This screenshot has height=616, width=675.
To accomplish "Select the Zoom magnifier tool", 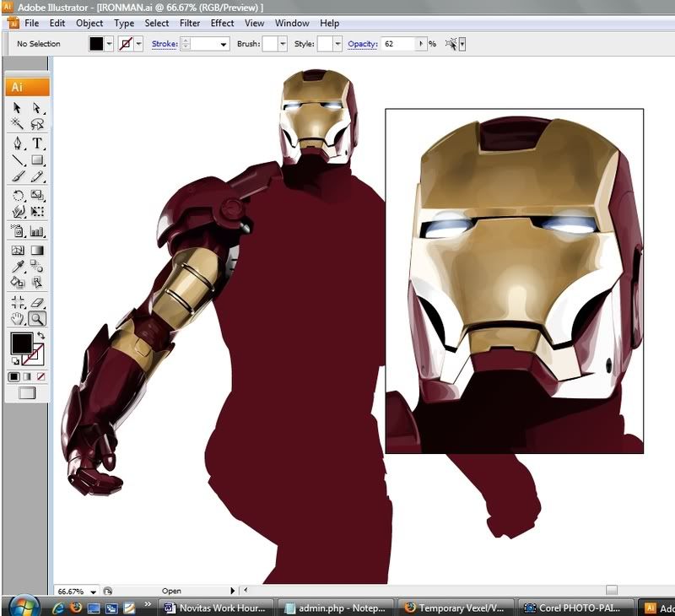I will point(37,318).
